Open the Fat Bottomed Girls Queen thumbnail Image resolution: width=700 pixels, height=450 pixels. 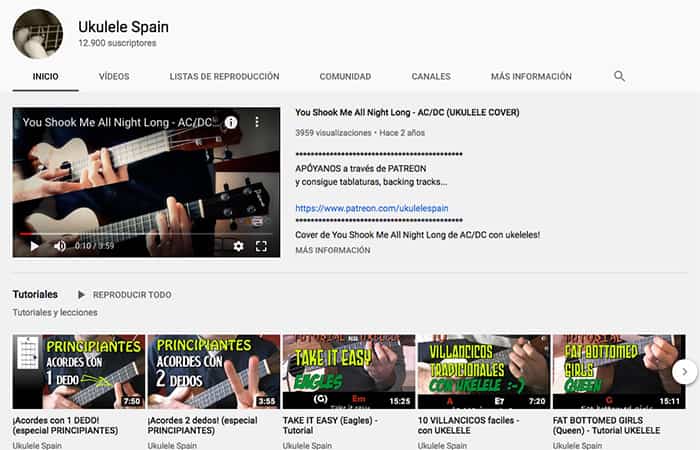click(619, 372)
